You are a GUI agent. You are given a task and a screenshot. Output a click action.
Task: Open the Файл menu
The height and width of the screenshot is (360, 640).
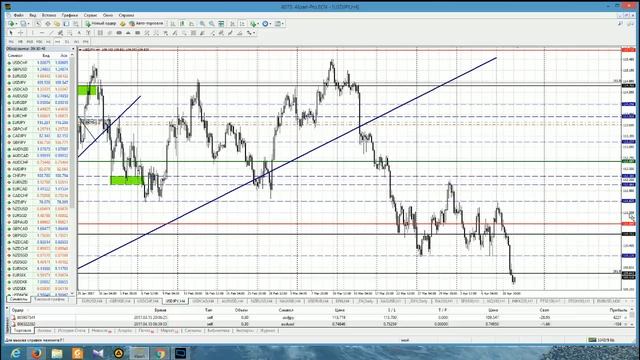[18, 15]
